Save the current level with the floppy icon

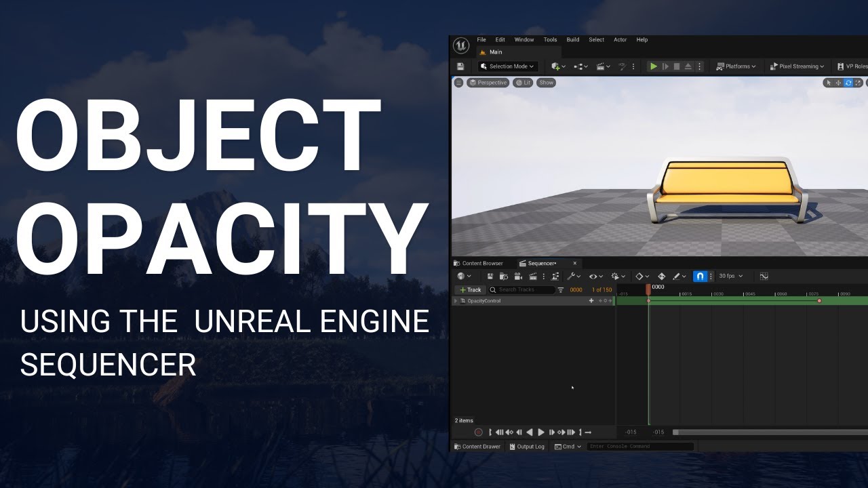point(460,66)
